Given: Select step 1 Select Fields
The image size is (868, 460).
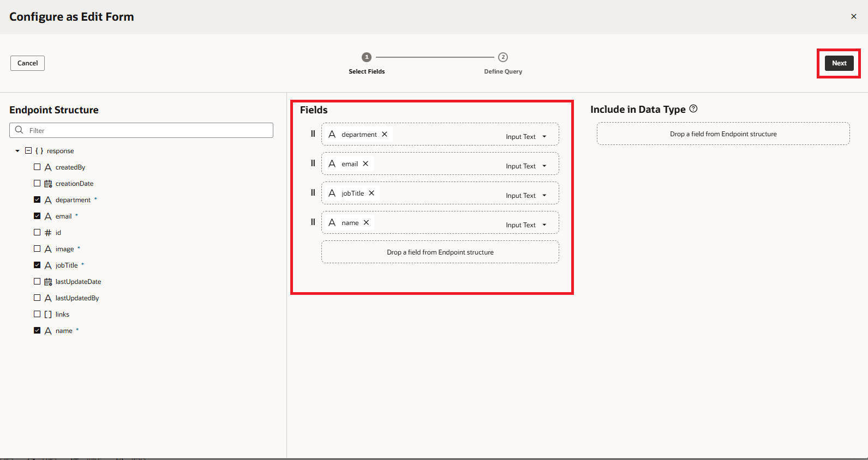Looking at the screenshot, I should [x=367, y=57].
